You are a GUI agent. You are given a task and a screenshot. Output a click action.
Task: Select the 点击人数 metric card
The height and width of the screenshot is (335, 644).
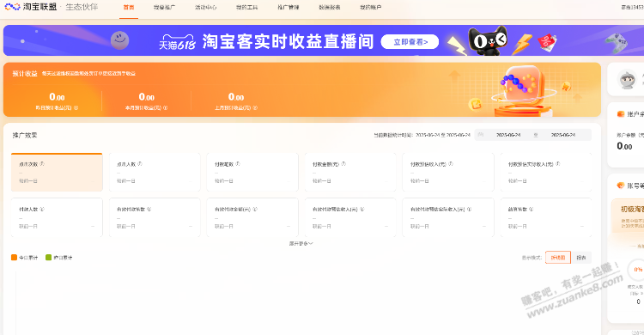pyautogui.click(x=155, y=173)
